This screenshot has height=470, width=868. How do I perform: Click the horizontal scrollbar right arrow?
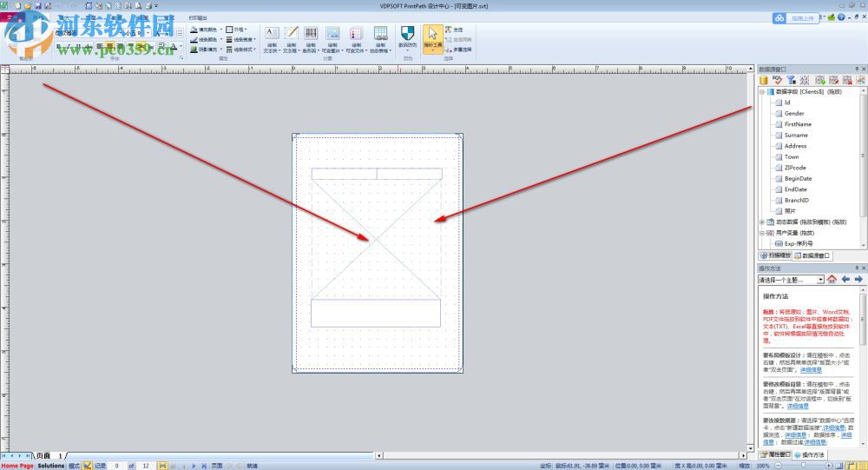point(744,455)
